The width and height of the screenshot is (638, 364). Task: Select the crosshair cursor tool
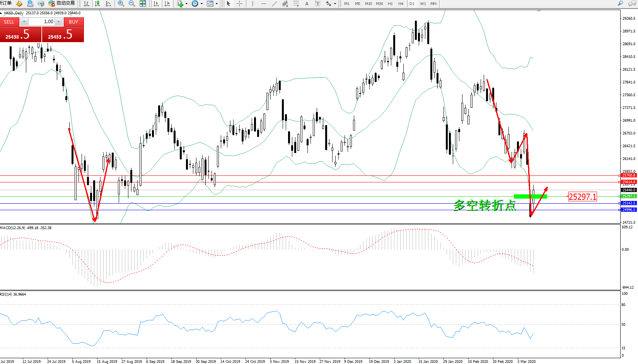tap(239, 4)
